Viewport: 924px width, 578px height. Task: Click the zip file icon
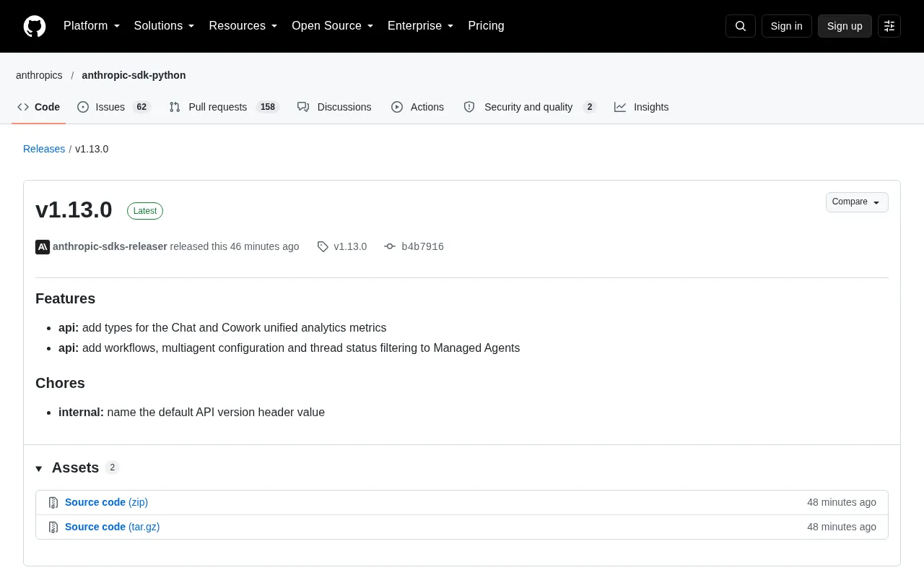click(x=53, y=502)
